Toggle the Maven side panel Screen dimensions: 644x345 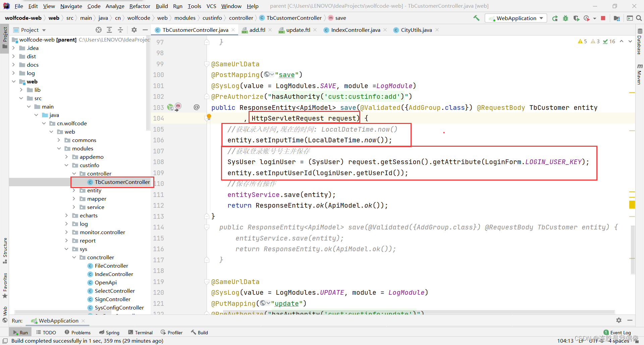639,74
